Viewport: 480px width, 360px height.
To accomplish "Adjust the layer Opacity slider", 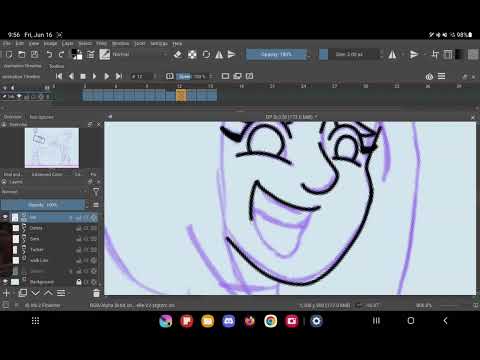I will click(43, 205).
